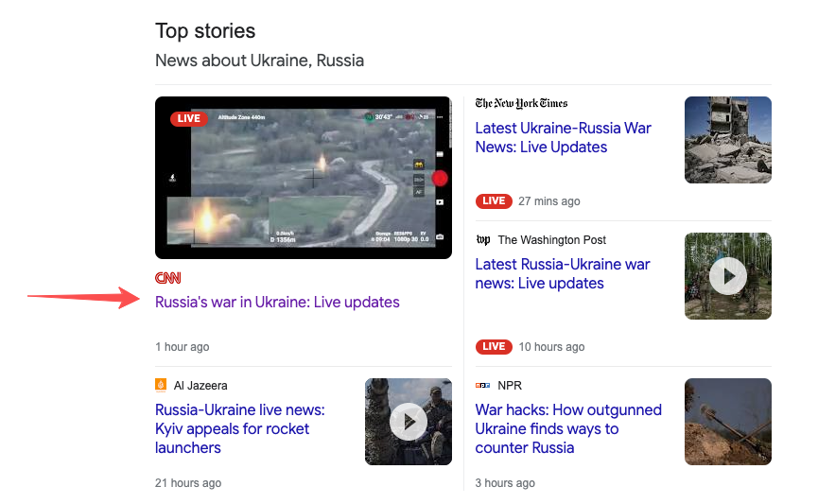The width and height of the screenshot is (818, 504).
Task: Click the Al Jazeera orange icon
Action: coord(161,385)
